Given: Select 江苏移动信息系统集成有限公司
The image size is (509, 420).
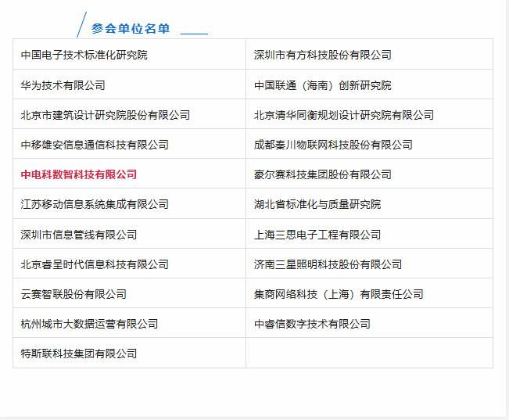Looking at the screenshot, I should click(x=95, y=204).
